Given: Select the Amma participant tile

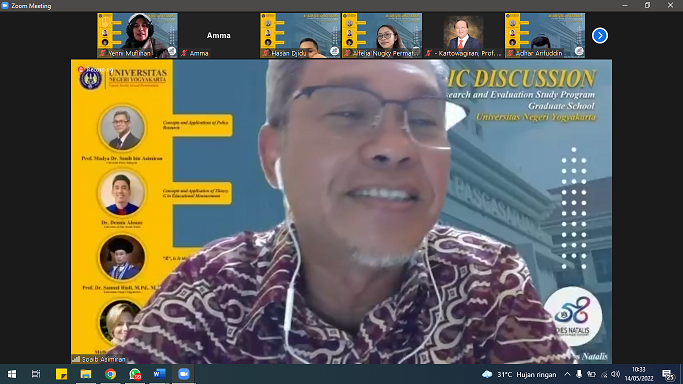Looking at the screenshot, I should tap(219, 35).
